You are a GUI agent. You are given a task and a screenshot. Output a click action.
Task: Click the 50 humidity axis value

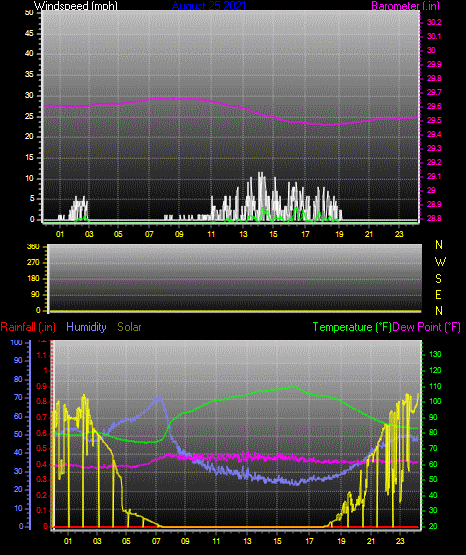coord(18,434)
